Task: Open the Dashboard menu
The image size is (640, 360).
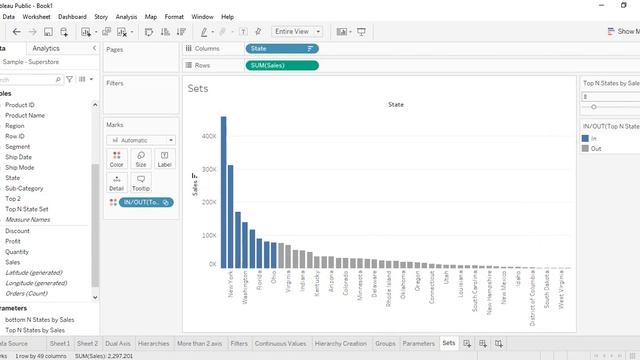Action: click(72, 17)
